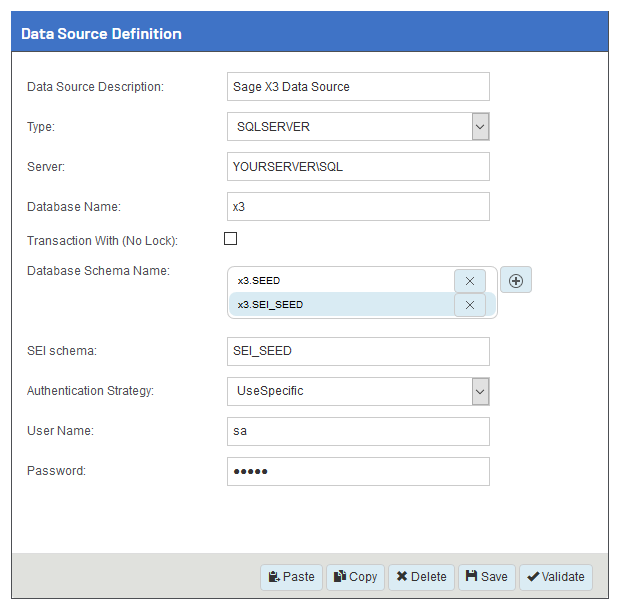Click the Copy button

point(355,577)
